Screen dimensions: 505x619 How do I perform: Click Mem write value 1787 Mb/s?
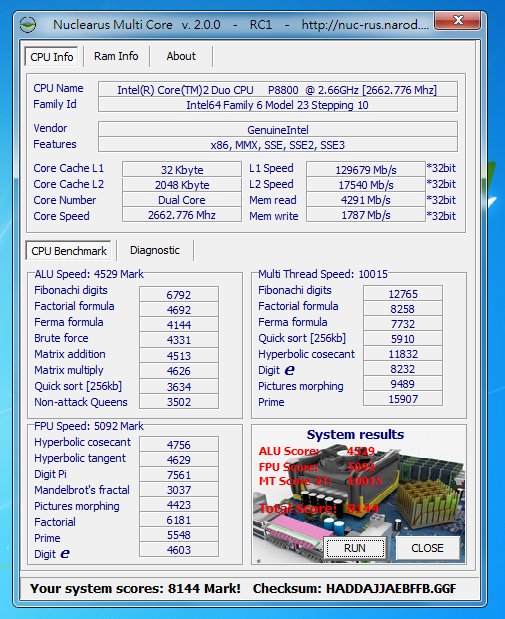366,215
